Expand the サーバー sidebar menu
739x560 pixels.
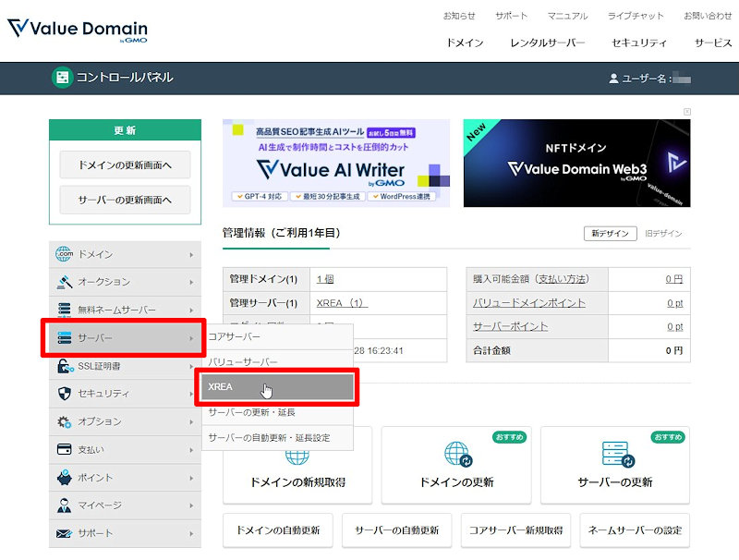point(123,338)
